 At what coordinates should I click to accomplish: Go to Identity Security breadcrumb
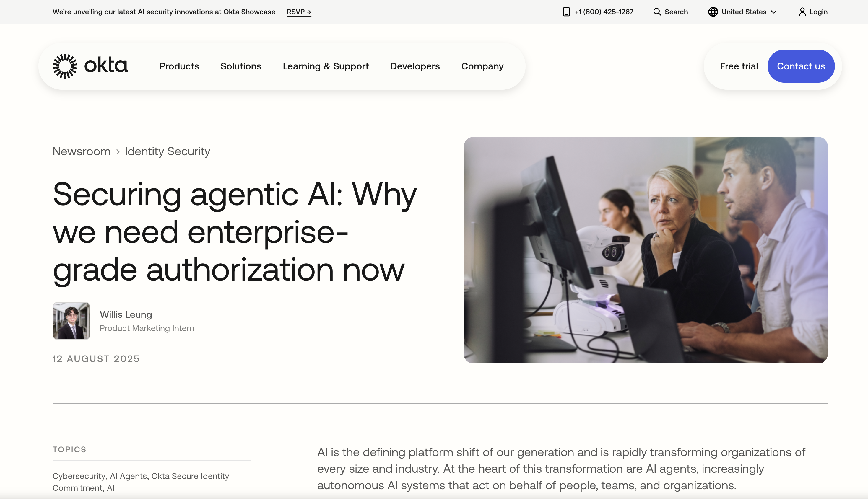coord(167,151)
